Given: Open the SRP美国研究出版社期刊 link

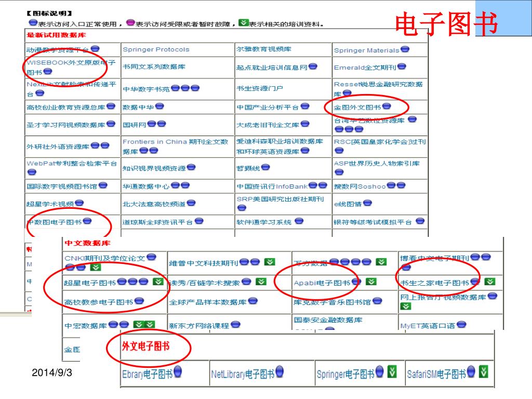Looking at the screenshot, I should (280, 199).
